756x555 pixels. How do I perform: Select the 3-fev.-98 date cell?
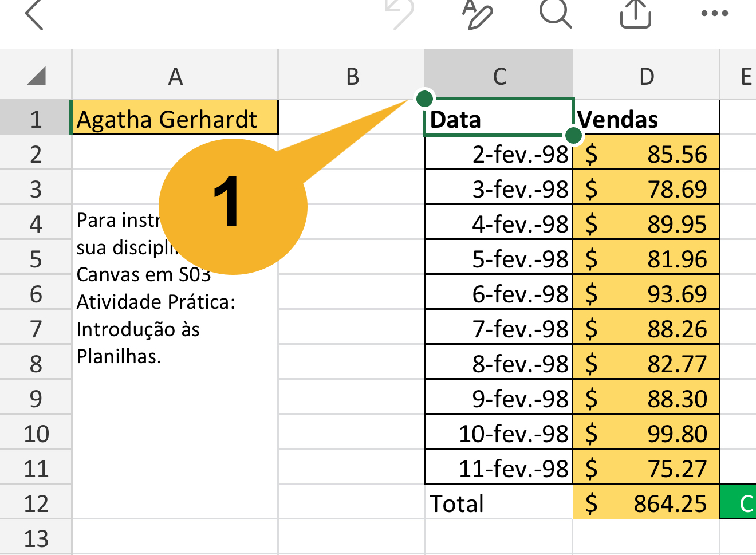click(x=499, y=188)
